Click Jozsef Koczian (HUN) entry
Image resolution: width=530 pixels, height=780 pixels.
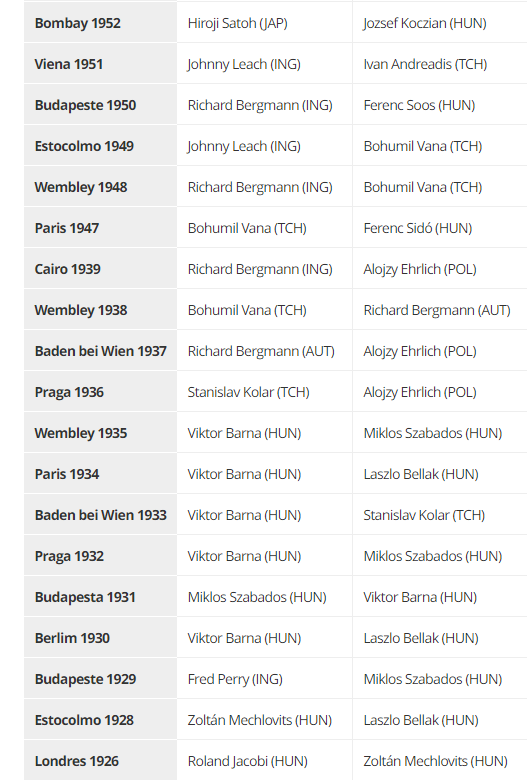click(440, 23)
